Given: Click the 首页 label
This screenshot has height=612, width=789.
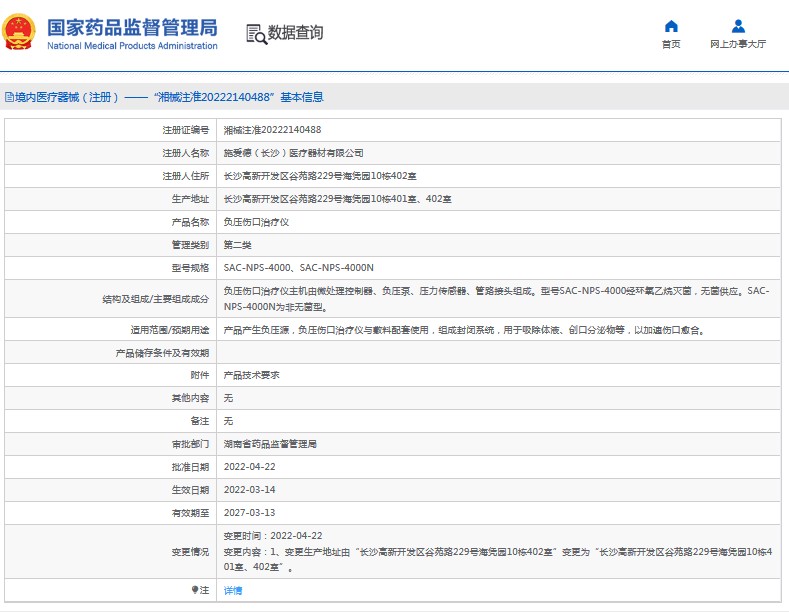Looking at the screenshot, I should (x=671, y=44).
